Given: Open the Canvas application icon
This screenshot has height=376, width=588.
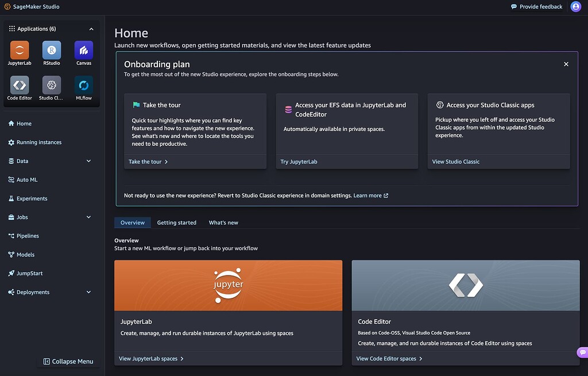Looking at the screenshot, I should click(84, 51).
